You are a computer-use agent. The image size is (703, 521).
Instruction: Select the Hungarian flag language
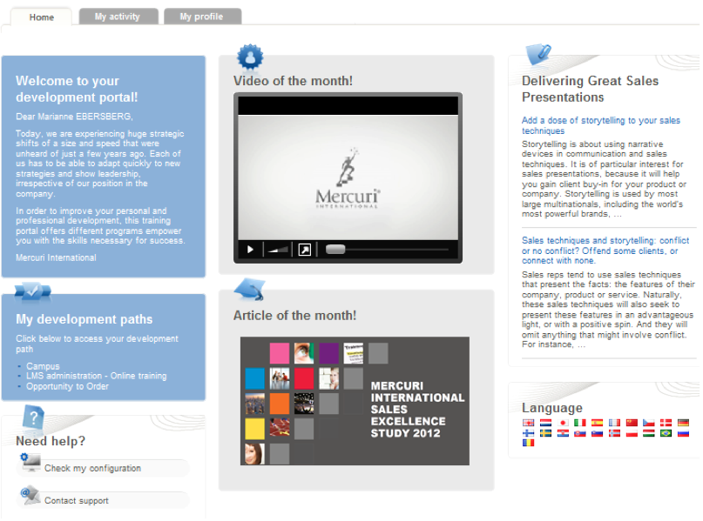coord(649,433)
